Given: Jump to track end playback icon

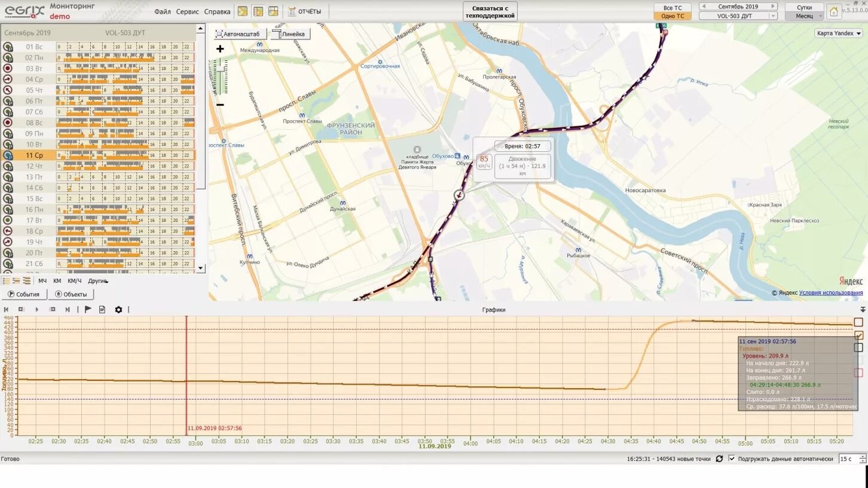Looking at the screenshot, I should 68,309.
